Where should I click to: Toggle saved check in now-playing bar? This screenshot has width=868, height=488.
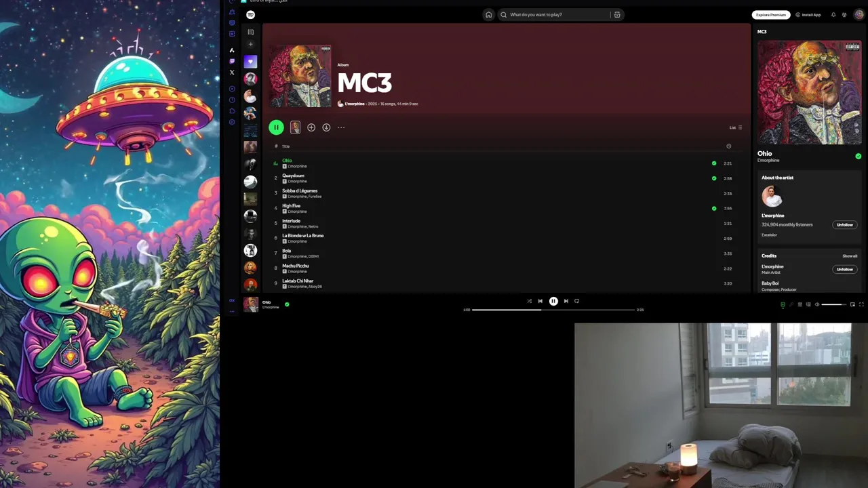287,304
